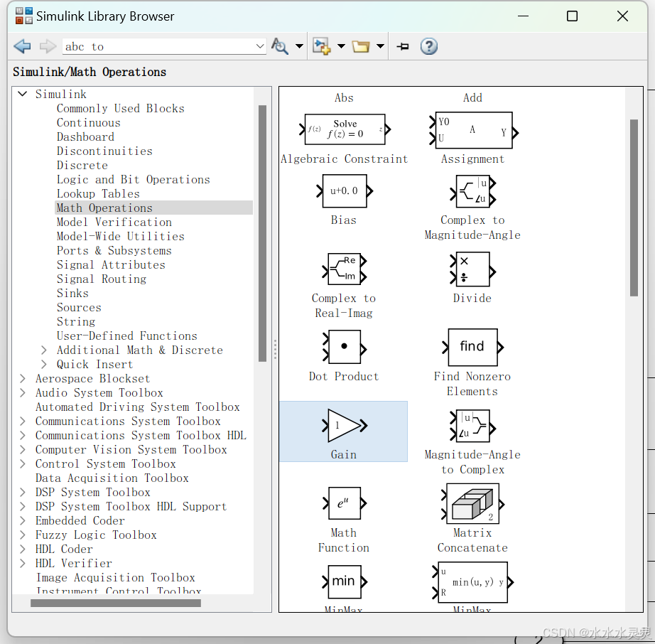The height and width of the screenshot is (644, 655).
Task: Select Complex to Real-Imag block
Action: 345,268
